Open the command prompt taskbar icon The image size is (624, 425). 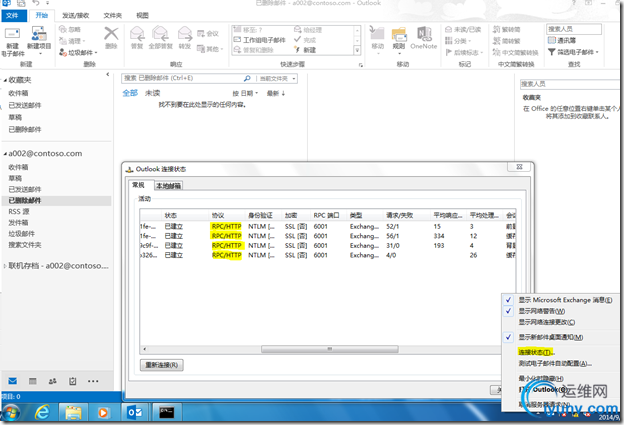(166, 413)
